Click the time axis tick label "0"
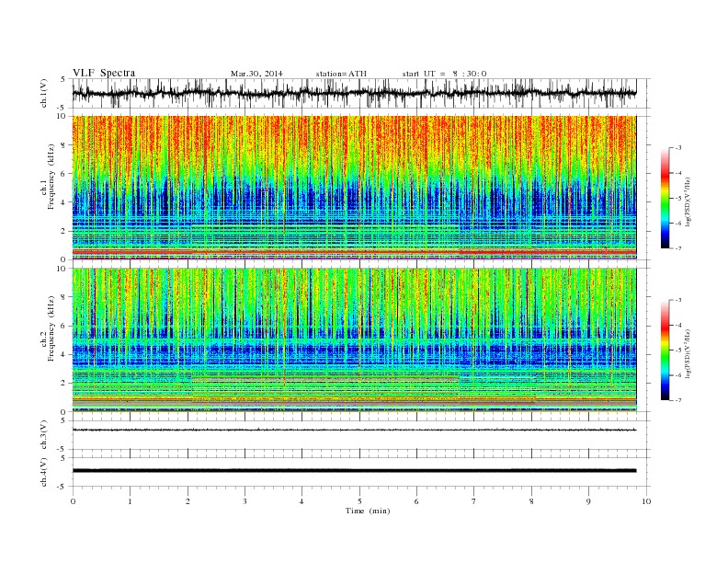728x563 pixels. coord(73,501)
